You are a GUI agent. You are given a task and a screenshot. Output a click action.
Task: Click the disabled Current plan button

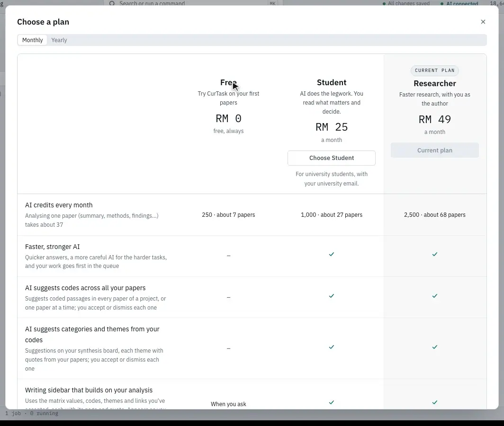434,151
